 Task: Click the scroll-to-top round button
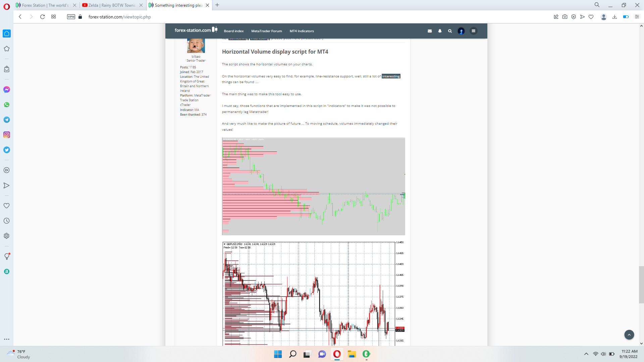pyautogui.click(x=629, y=335)
